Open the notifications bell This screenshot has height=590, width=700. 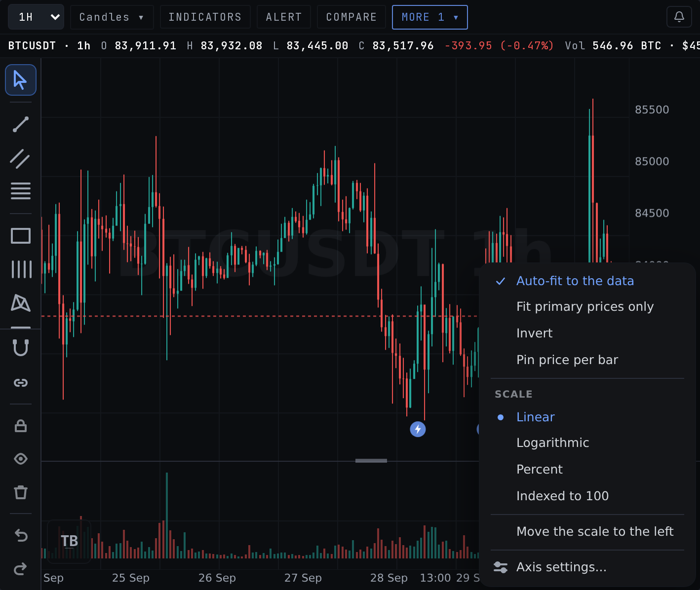679,17
